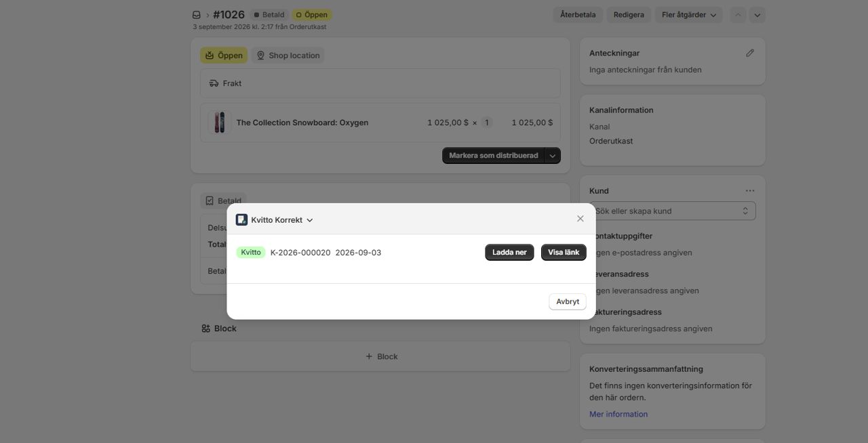Image resolution: width=868 pixels, height=443 pixels.
Task: Click the Återbetala button
Action: click(x=578, y=15)
